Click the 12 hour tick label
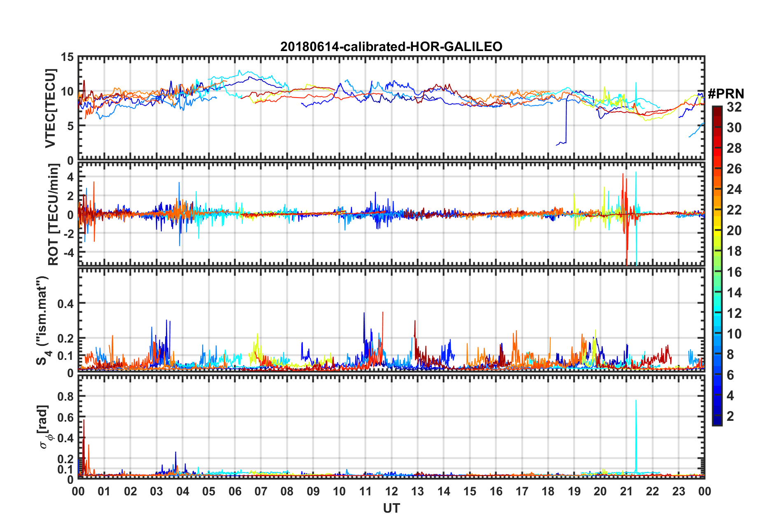The image size is (783, 532). coord(391,491)
